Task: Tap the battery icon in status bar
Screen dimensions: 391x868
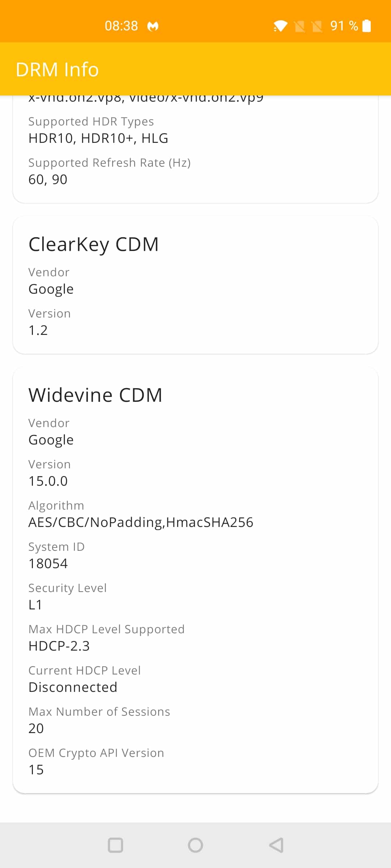Action: pos(367,26)
